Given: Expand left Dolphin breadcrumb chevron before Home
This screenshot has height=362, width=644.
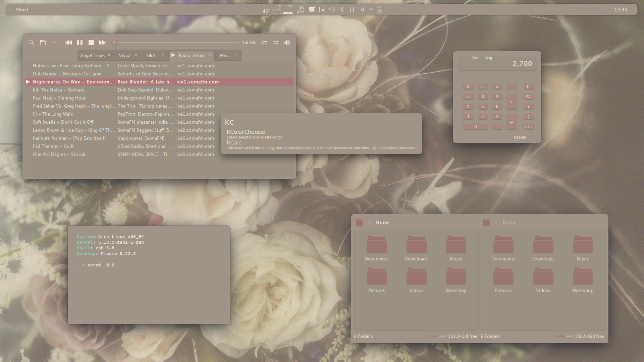Looking at the screenshot, I should (369, 223).
